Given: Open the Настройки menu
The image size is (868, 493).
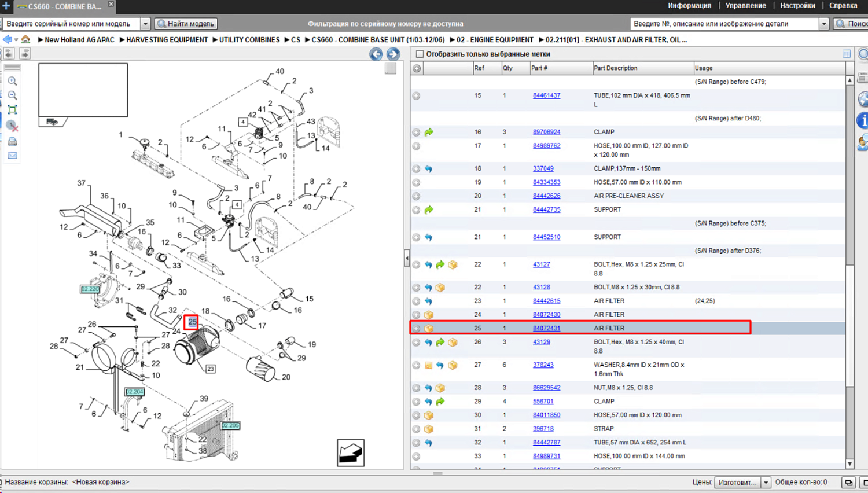Looking at the screenshot, I should point(797,6).
